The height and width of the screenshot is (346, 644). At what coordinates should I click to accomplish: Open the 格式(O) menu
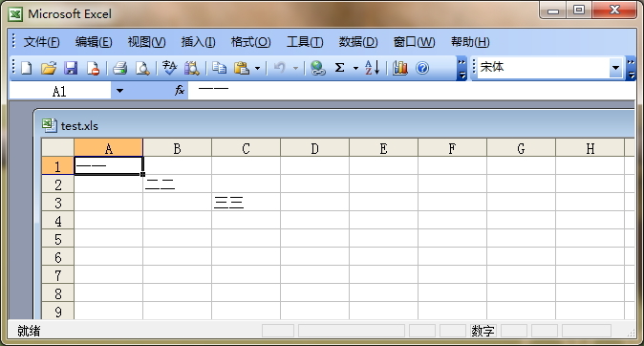(250, 42)
